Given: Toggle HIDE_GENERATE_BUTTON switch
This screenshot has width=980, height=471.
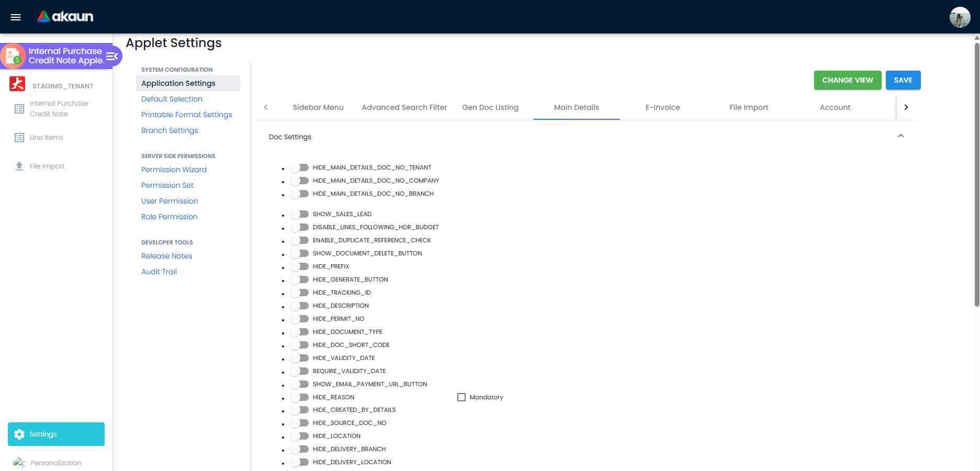Looking at the screenshot, I should coord(300,279).
